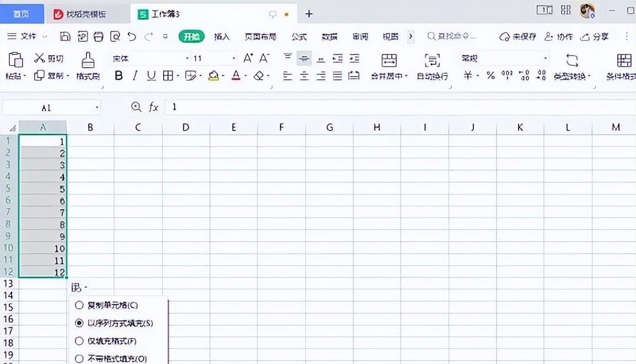636x364 pixels.
Task: Toggle Underline formatting
Action: pos(152,75)
